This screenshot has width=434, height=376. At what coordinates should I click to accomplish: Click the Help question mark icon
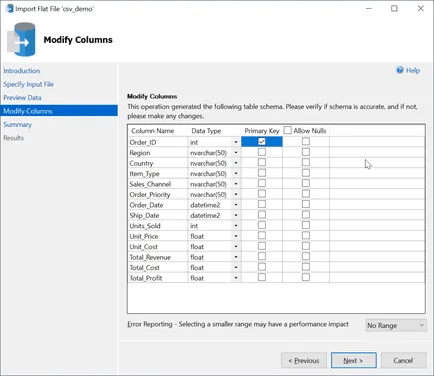coord(400,70)
